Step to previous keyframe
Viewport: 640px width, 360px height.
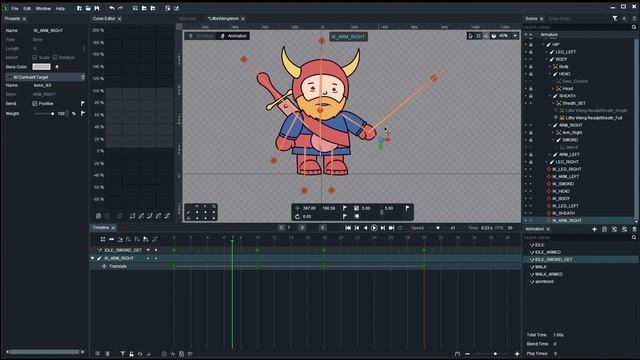(x=357, y=228)
